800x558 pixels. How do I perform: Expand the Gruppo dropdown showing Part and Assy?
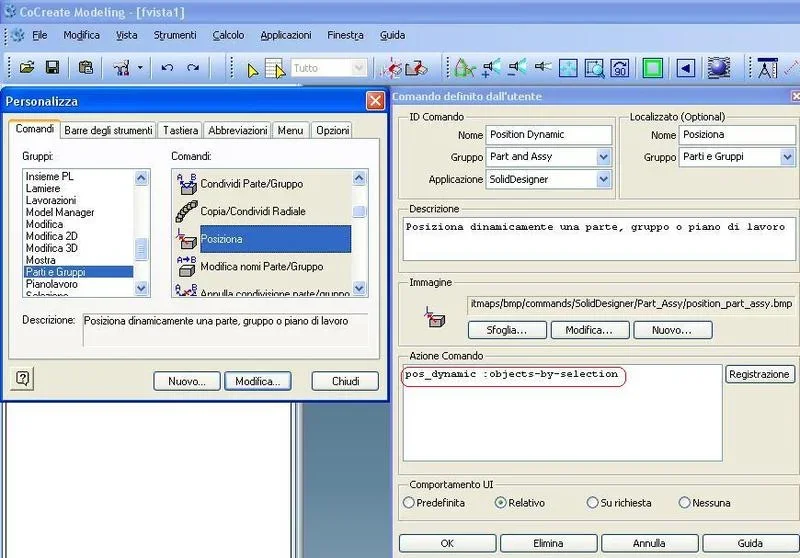point(603,157)
